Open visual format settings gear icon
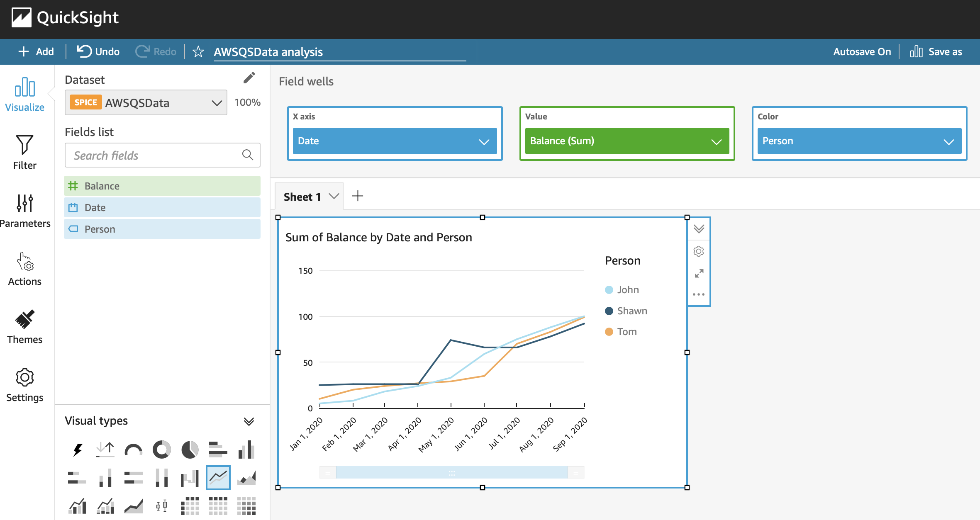This screenshot has width=980, height=520. tap(699, 251)
